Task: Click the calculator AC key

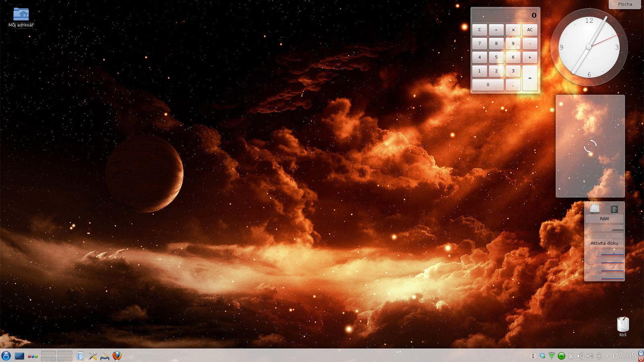Action: pyautogui.click(x=530, y=30)
